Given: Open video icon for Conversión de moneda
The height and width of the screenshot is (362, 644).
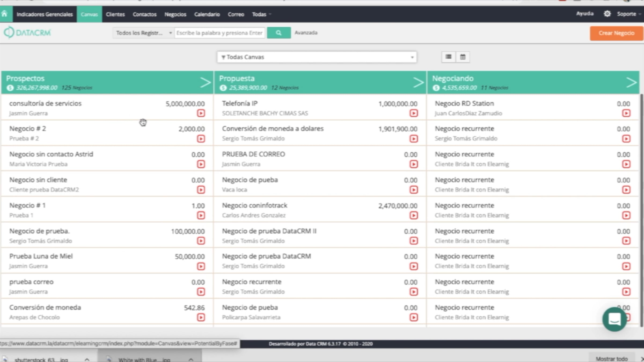Looking at the screenshot, I should pos(201,317).
